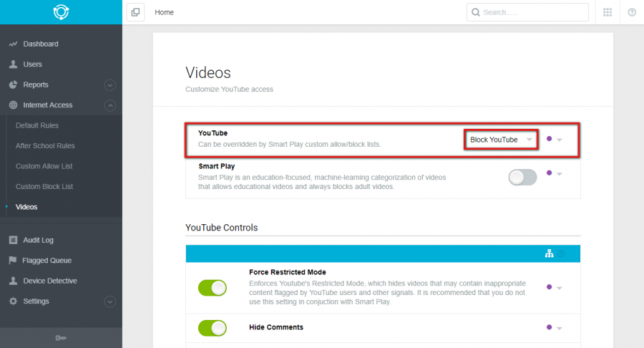Click the Users person icon
The width and height of the screenshot is (644, 348).
13,64
